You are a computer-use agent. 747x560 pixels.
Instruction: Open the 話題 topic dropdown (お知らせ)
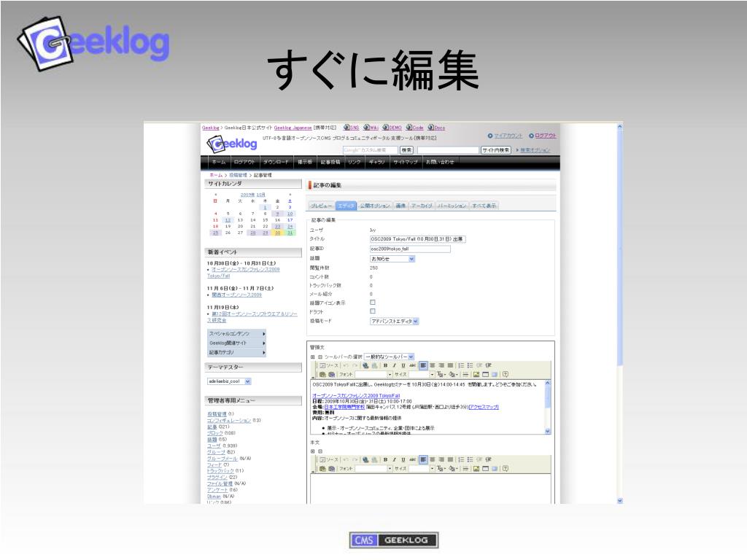coord(392,259)
